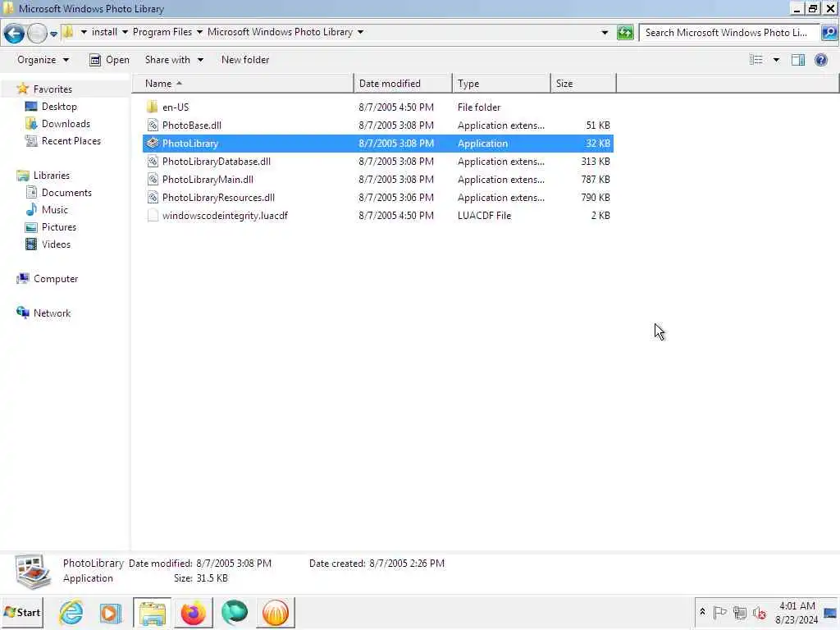The image size is (840, 630).
Task: Click the orange circular taskbar icon
Action: [276, 613]
